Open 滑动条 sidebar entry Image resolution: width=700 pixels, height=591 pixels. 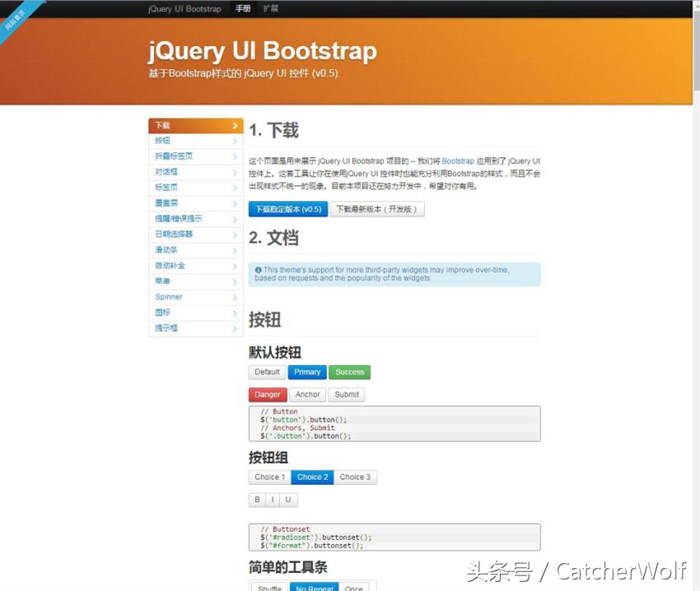coord(195,250)
